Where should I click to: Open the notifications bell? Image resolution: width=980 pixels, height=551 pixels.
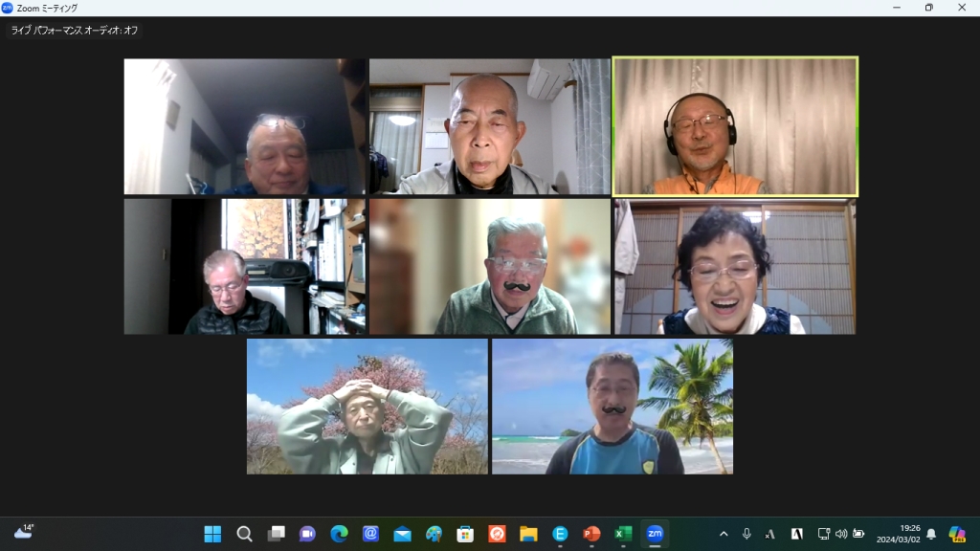(x=931, y=534)
